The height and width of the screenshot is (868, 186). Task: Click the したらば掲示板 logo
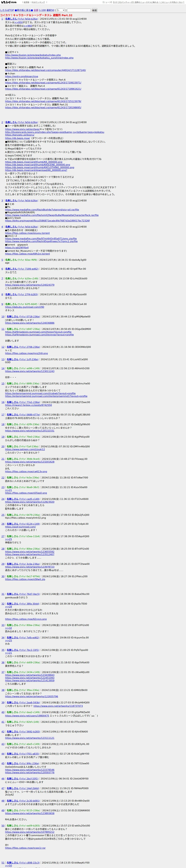click(x=9, y=2)
